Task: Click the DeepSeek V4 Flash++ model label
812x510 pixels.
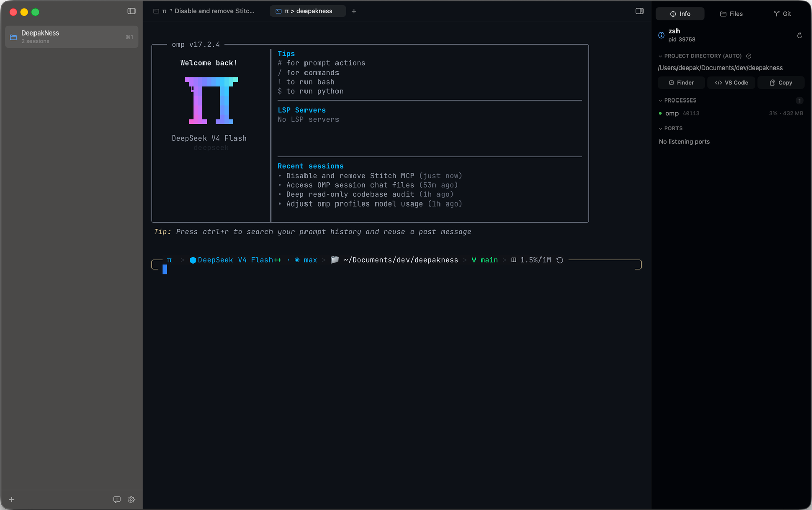Action: coord(240,260)
